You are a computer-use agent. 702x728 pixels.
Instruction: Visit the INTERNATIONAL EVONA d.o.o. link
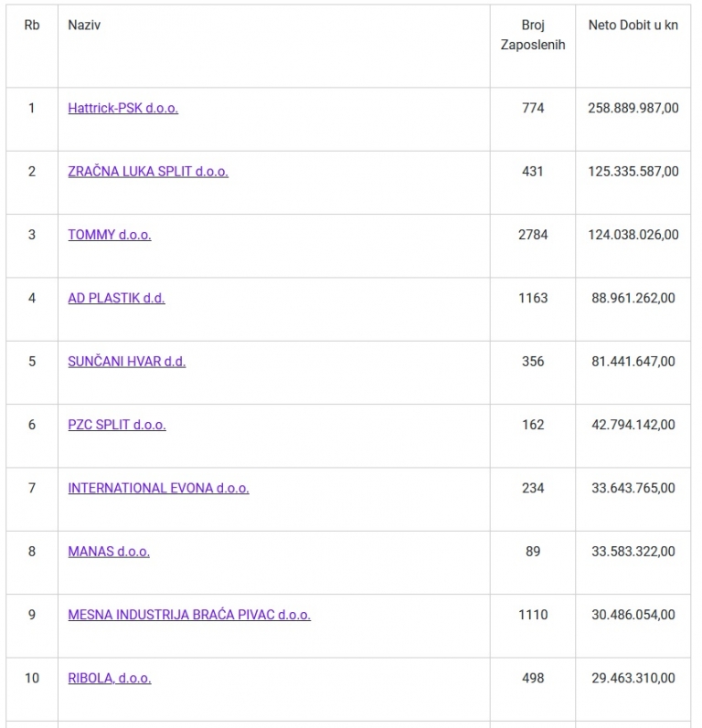point(158,488)
